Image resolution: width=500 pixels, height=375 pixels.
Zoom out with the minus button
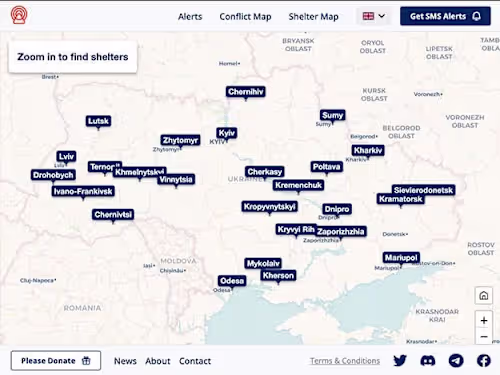484,337
